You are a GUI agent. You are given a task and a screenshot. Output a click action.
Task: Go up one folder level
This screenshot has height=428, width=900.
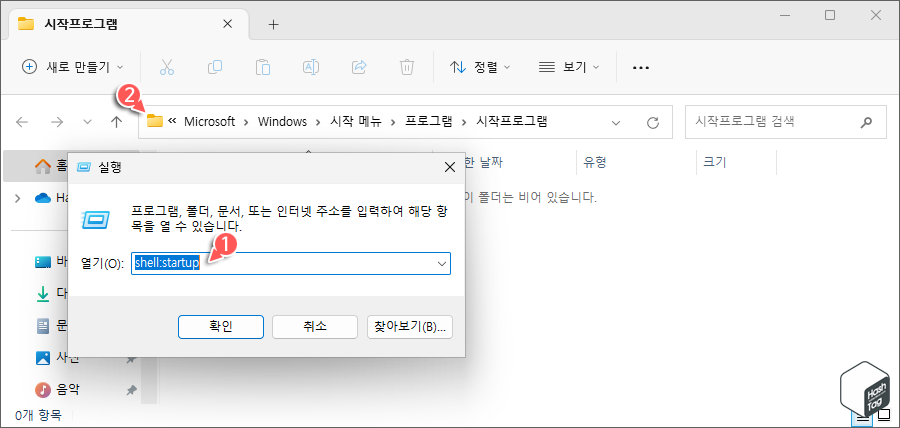116,122
